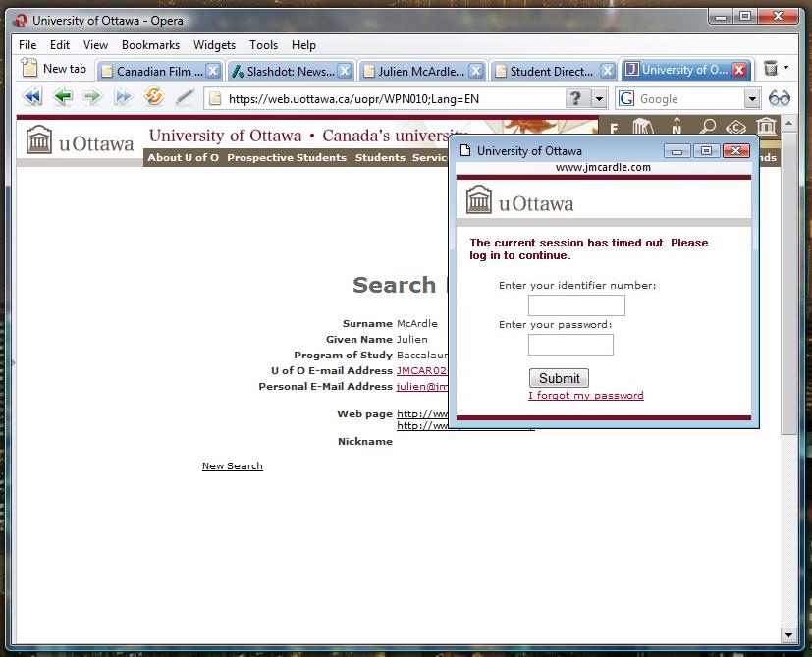Viewport: 812px width, 657px height.
Task: Open the Edit menu
Action: 60,45
